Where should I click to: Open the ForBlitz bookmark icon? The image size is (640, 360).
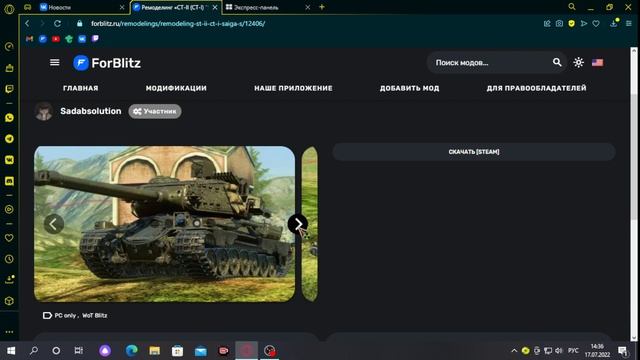(42, 39)
